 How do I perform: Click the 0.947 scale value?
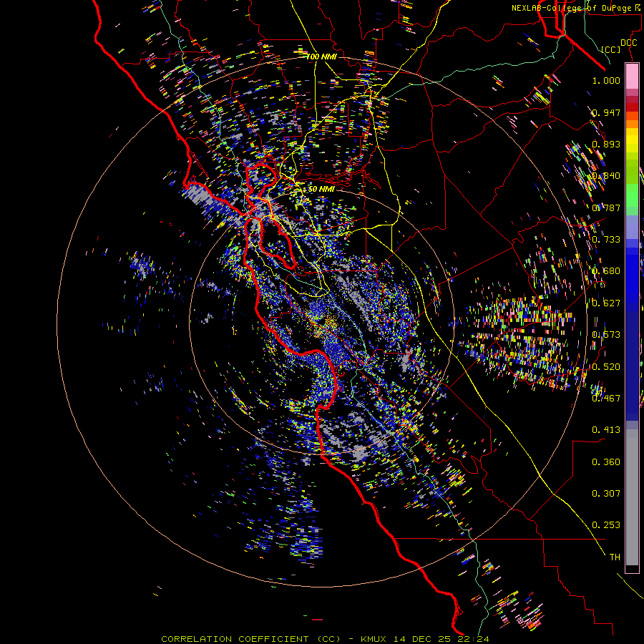pos(606,112)
